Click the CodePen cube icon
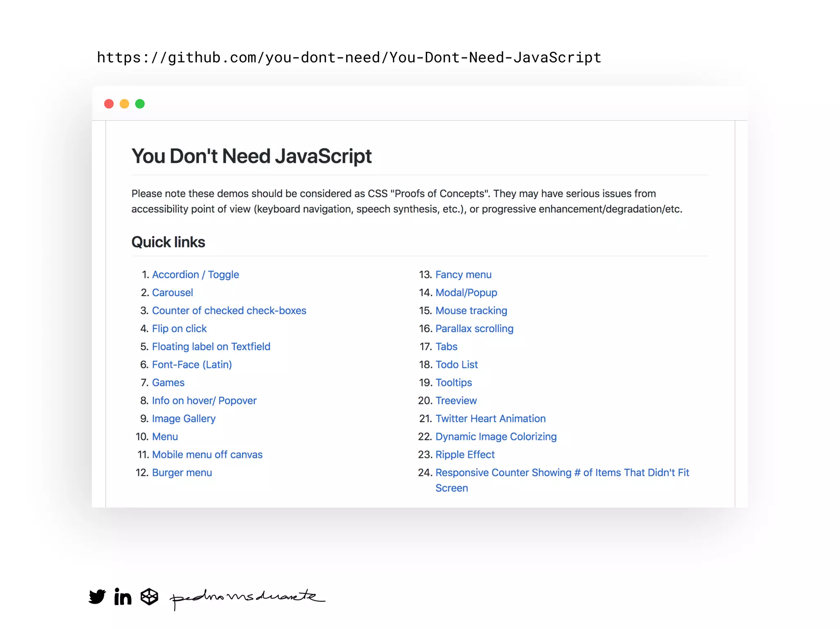 [x=149, y=597]
